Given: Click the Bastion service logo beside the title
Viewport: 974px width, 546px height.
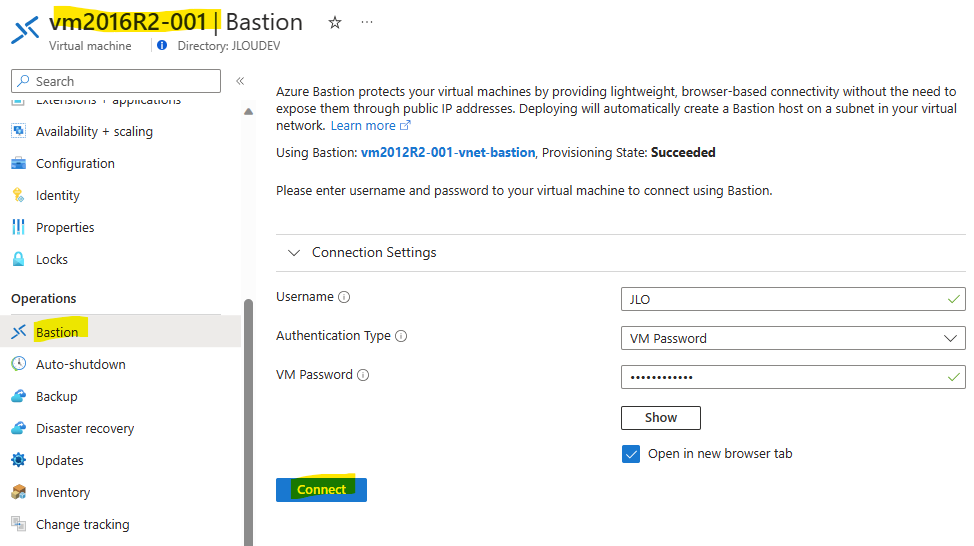Looking at the screenshot, I should [25, 29].
